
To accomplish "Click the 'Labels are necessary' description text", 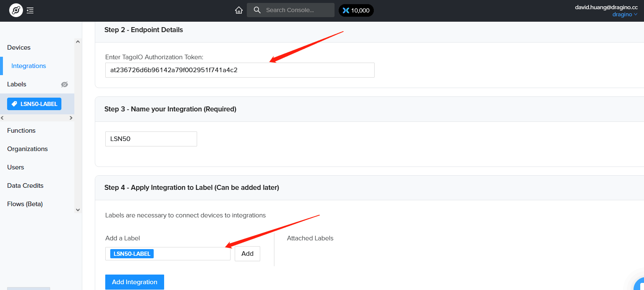I will pyautogui.click(x=185, y=215).
